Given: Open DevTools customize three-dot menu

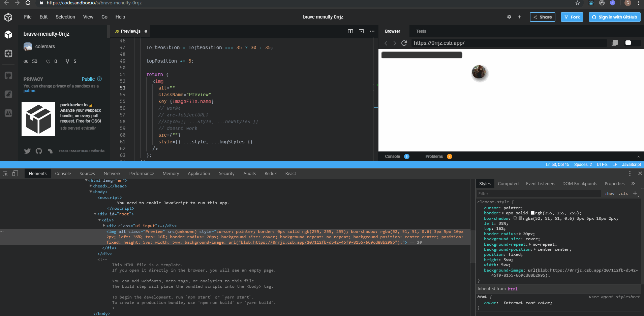Looking at the screenshot, I should pyautogui.click(x=630, y=173).
